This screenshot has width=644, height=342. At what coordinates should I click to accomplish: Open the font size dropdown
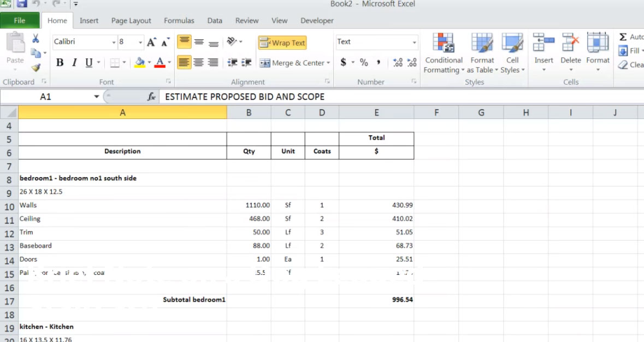(x=140, y=42)
